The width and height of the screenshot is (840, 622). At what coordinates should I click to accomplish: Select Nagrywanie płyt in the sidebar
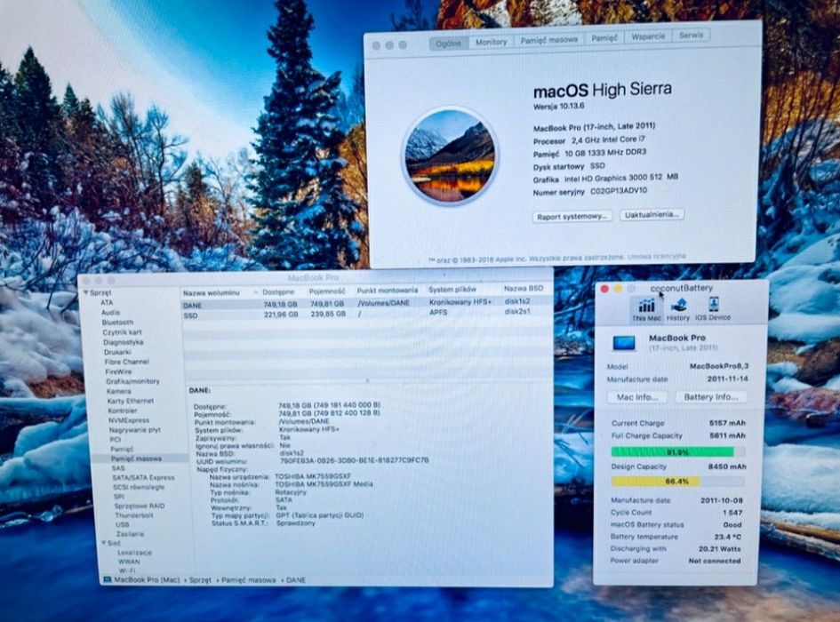(x=134, y=430)
